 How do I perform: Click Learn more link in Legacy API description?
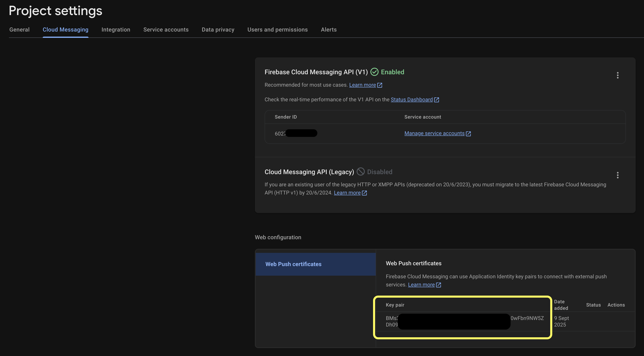point(347,193)
